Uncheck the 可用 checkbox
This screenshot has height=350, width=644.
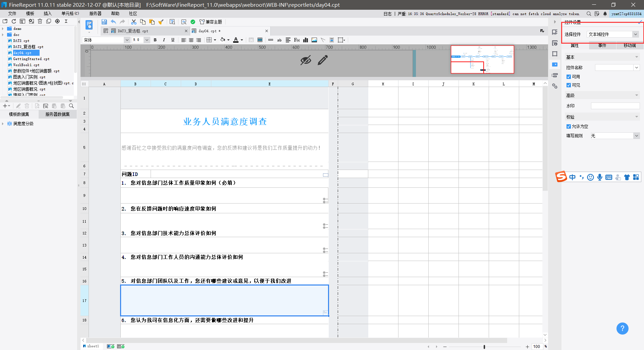pyautogui.click(x=569, y=77)
